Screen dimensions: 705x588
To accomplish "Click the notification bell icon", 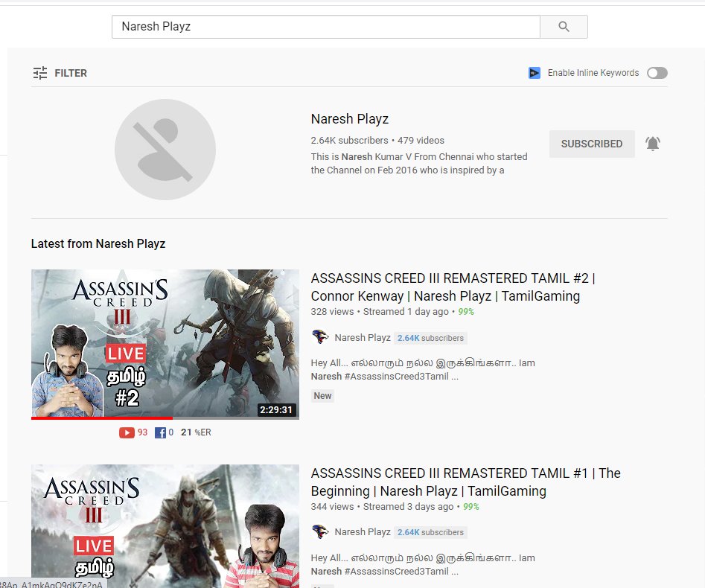I will pyautogui.click(x=653, y=144).
